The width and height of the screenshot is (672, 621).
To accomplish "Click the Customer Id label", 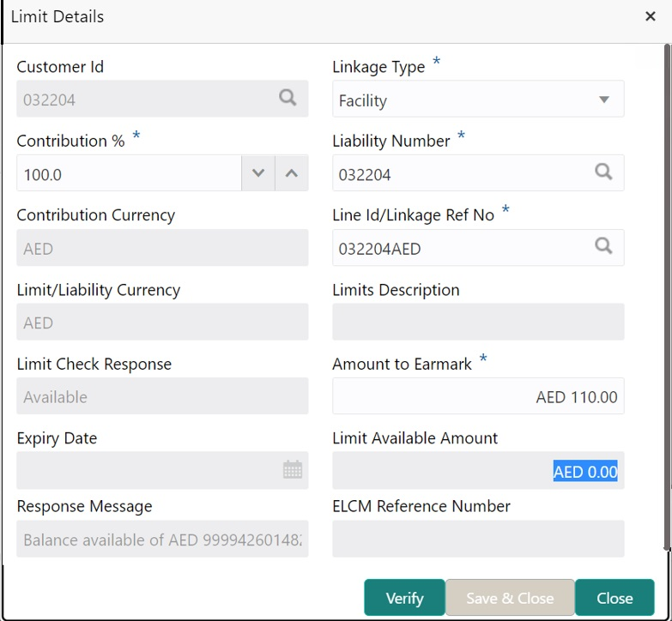I will tap(60, 67).
